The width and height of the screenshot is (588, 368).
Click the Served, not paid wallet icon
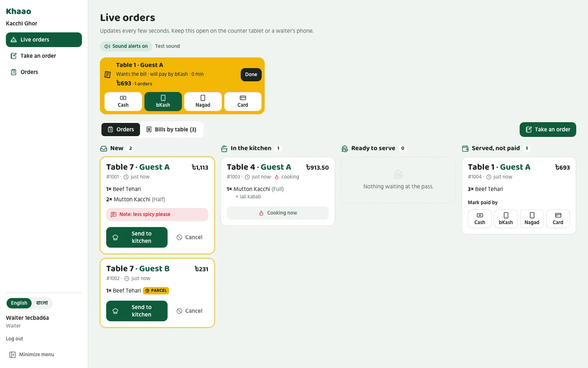coord(465,149)
